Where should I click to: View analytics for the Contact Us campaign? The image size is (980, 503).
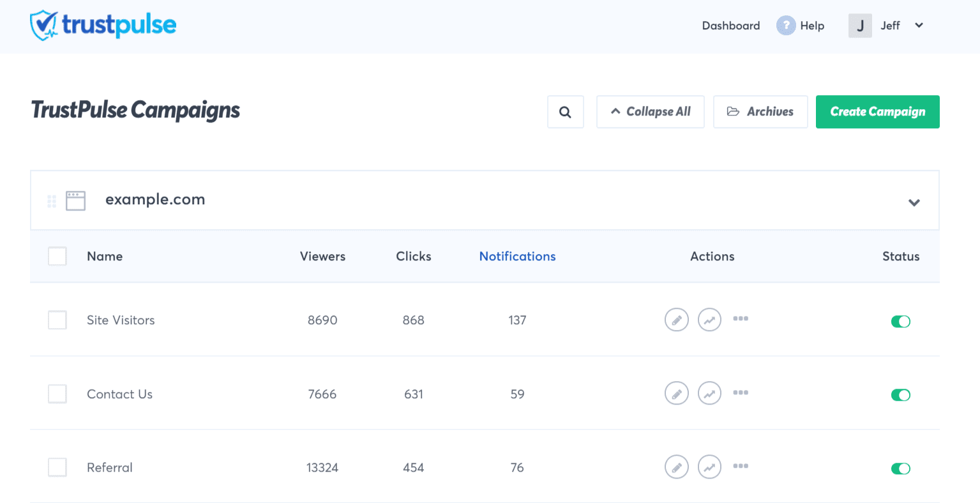click(709, 393)
